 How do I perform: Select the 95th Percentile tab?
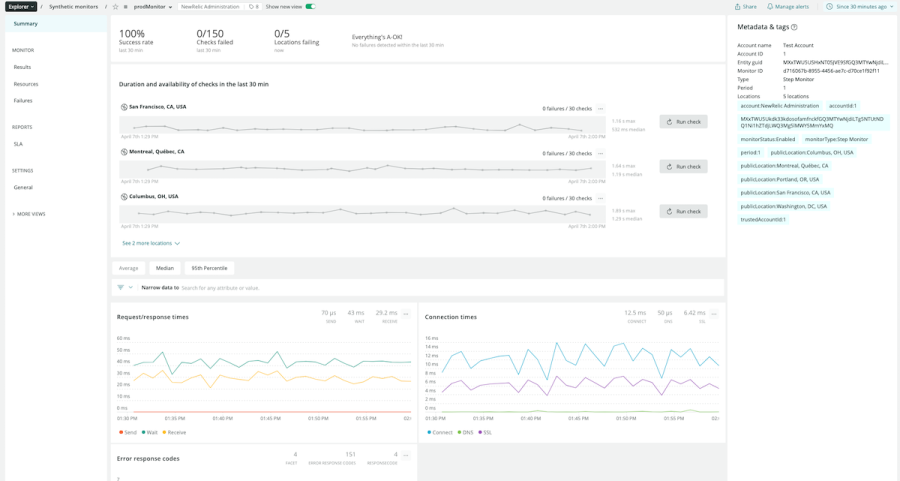(x=210, y=268)
